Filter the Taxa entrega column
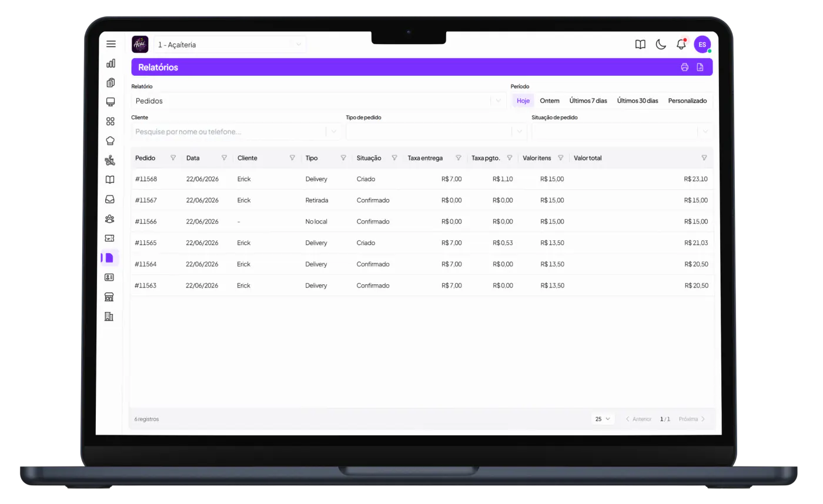 click(x=459, y=158)
